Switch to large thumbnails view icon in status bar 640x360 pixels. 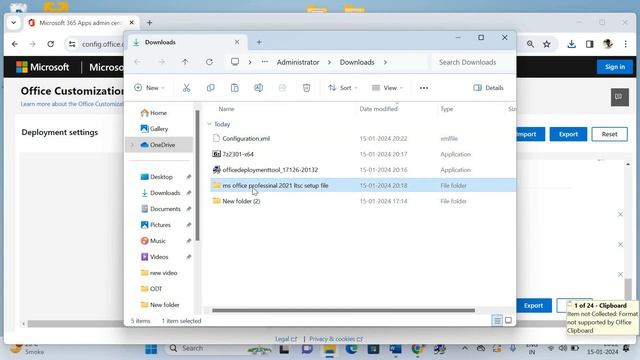pos(508,320)
